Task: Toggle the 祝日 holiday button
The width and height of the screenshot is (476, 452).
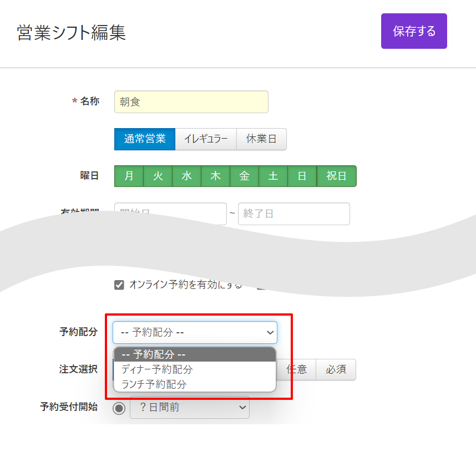Action: click(336, 176)
